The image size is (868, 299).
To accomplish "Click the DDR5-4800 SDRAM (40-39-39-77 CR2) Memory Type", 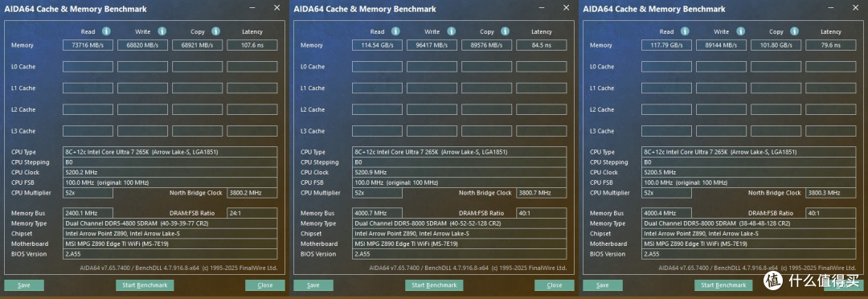I will (x=170, y=223).
